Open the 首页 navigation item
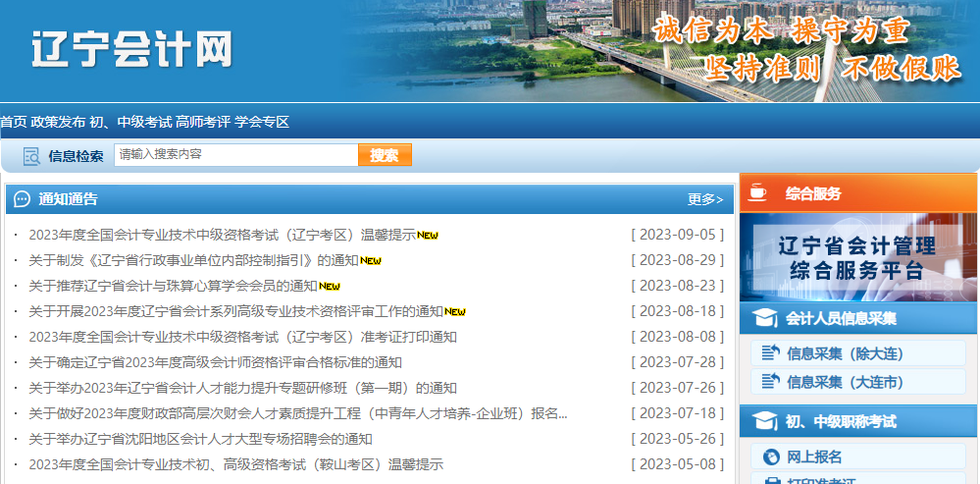The image size is (980, 484). (14, 122)
